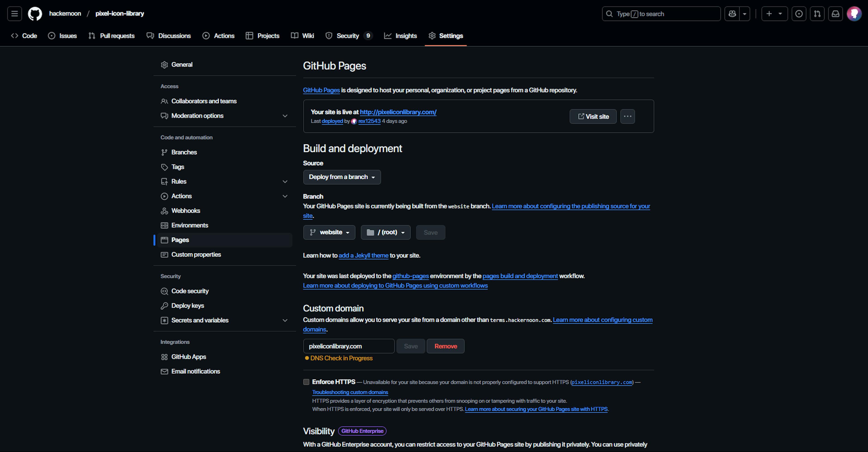Screen dimensions: 868x452
Task: Select website branch dropdown
Action: [x=329, y=232]
